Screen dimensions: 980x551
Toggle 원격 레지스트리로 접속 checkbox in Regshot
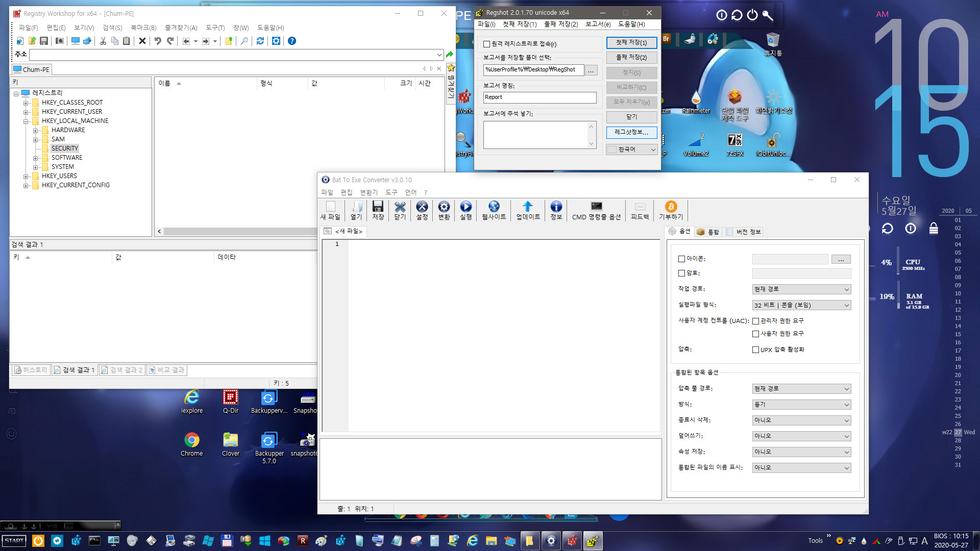coord(486,44)
